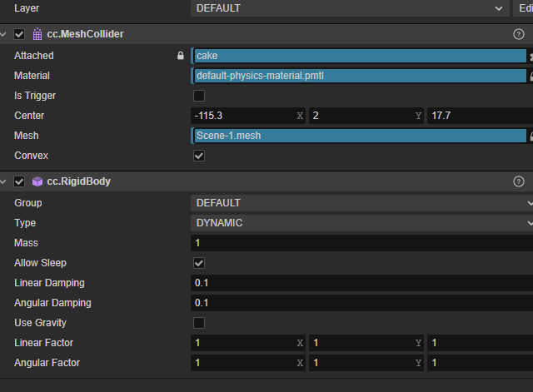Enable the Use Gravity checkbox

pyautogui.click(x=199, y=323)
